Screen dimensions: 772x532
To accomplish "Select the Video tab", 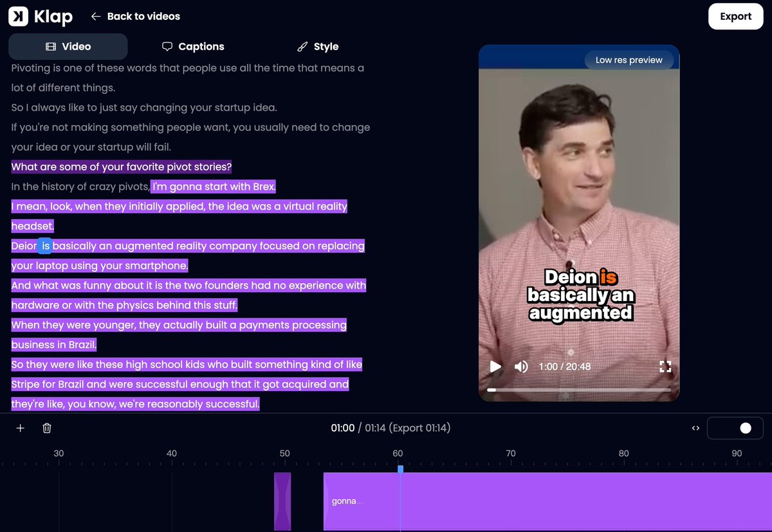I will pyautogui.click(x=68, y=47).
